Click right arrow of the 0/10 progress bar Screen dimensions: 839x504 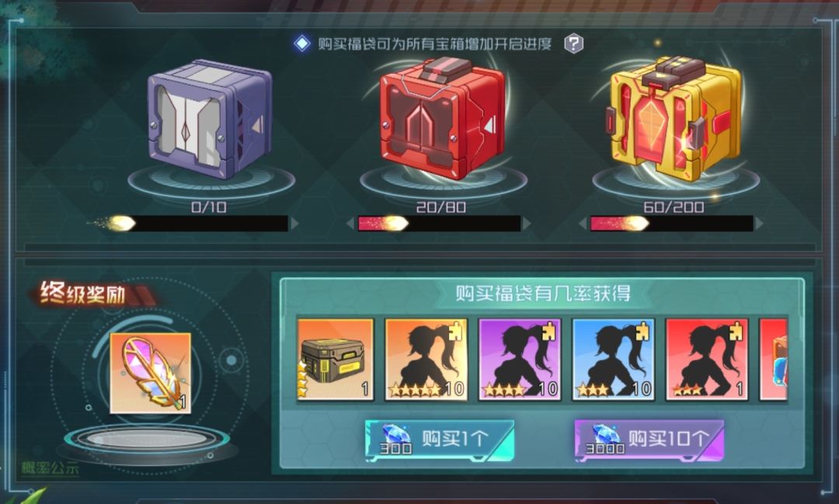click(x=294, y=224)
